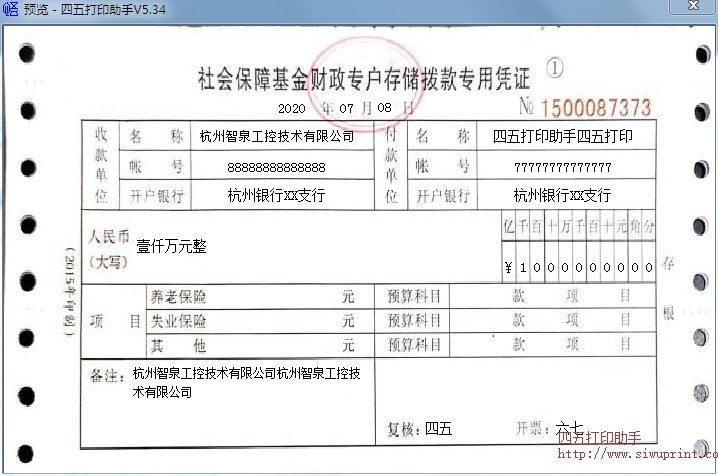Click the ¥ numeric amount digits row

[580, 268]
